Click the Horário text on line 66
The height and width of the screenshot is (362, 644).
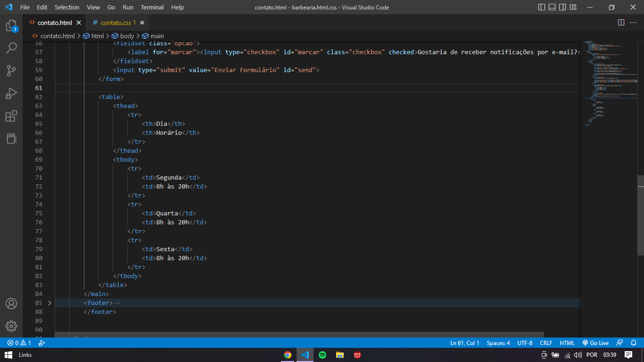[169, 132]
